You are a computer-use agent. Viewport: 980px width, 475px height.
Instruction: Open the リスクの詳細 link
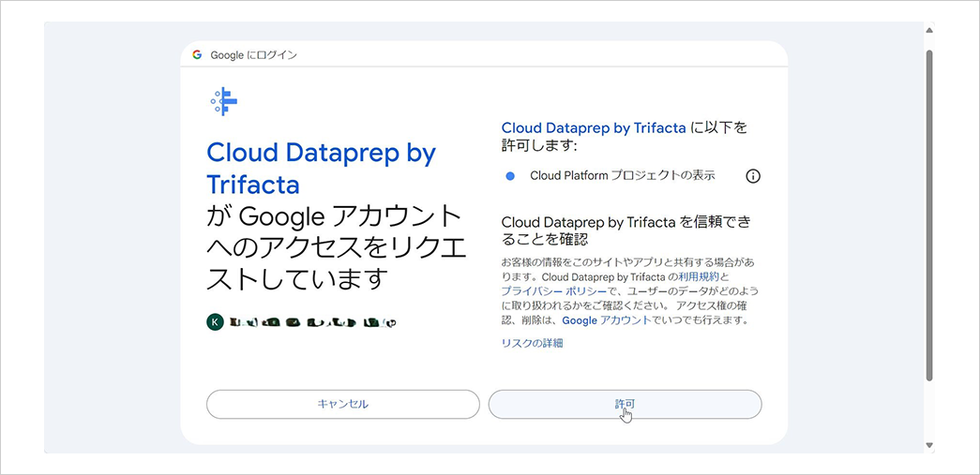(x=532, y=343)
